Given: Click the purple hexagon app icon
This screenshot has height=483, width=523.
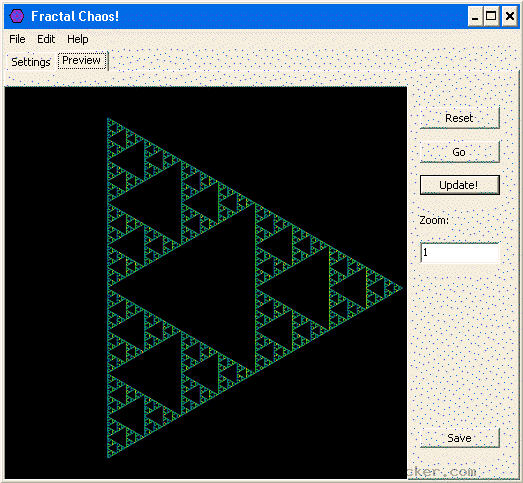Looking at the screenshot, I should pos(16,16).
